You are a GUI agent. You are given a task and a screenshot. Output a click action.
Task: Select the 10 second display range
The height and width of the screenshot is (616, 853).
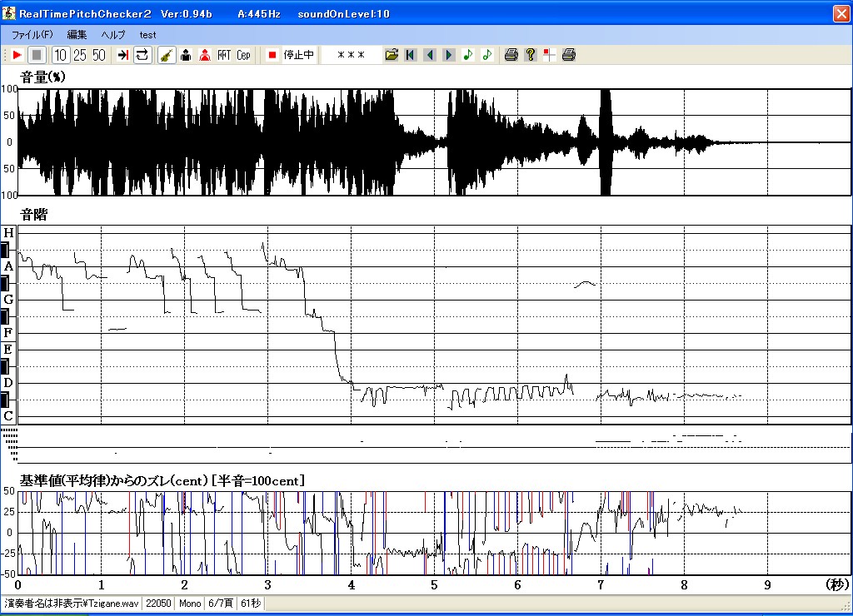pyautogui.click(x=60, y=55)
